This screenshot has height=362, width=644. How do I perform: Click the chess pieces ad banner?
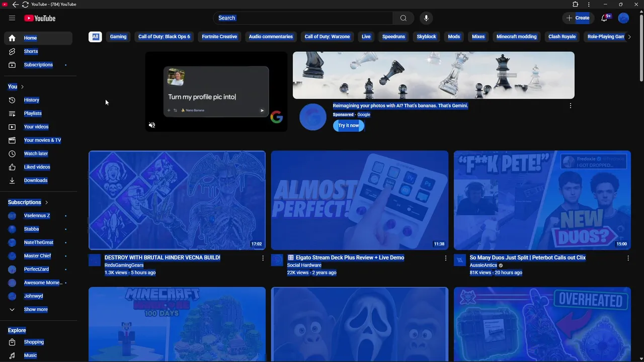[x=434, y=75]
